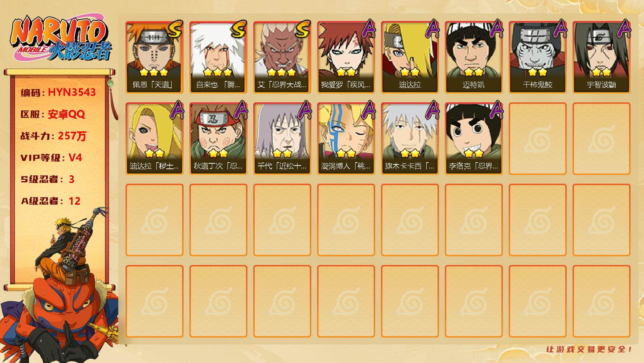
Task: Open the 艾「忍界大战」 ninja card
Action: pos(282,57)
